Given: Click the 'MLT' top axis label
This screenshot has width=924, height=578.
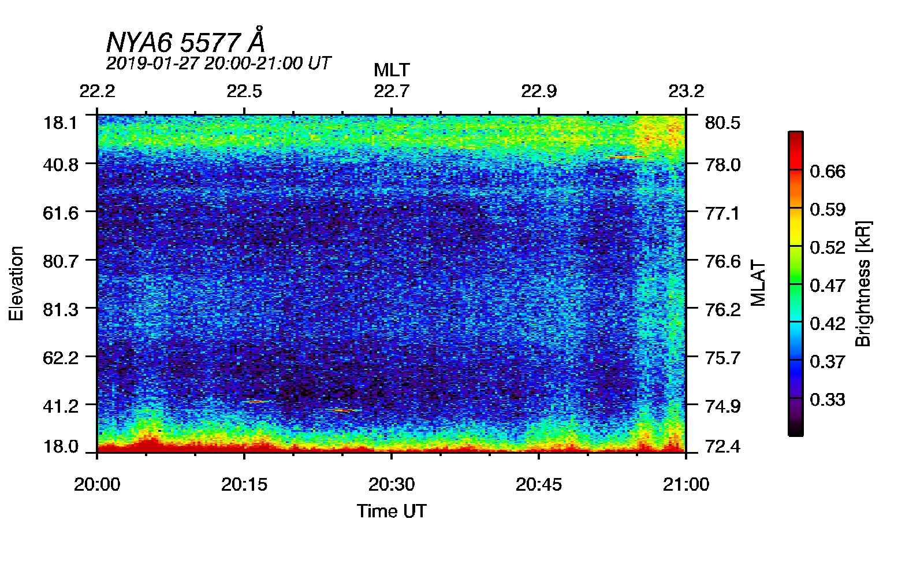Looking at the screenshot, I should click(392, 70).
